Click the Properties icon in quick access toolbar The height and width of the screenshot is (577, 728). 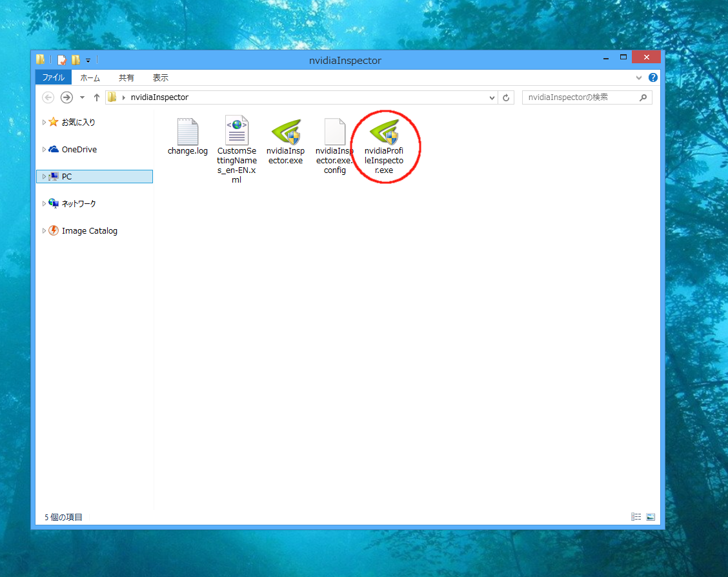tap(62, 60)
